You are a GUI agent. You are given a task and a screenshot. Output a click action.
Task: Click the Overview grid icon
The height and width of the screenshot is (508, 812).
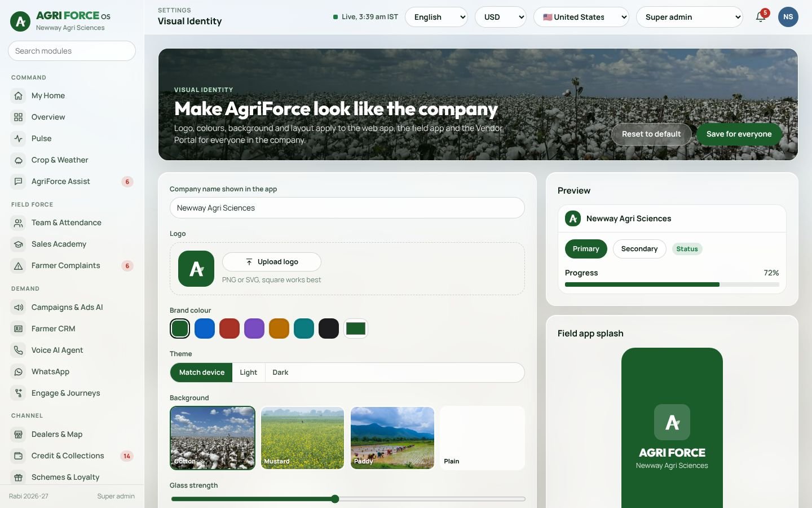(x=19, y=117)
